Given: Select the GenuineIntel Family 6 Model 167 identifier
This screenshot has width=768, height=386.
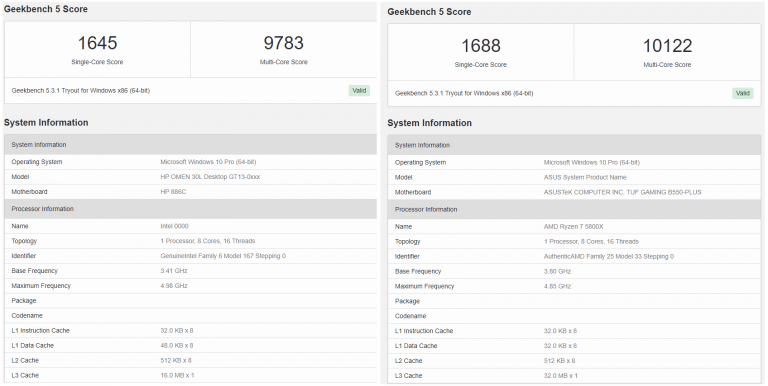Looking at the screenshot, I should [x=223, y=256].
